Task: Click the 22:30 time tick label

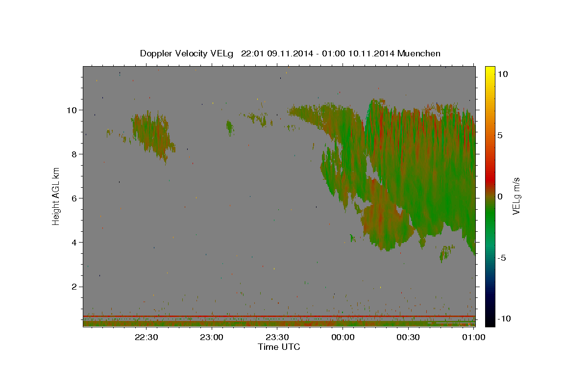Action: click(x=147, y=337)
